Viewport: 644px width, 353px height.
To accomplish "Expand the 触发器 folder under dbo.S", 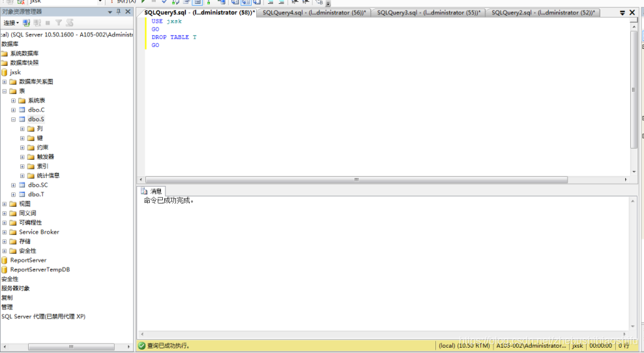I will [23, 157].
